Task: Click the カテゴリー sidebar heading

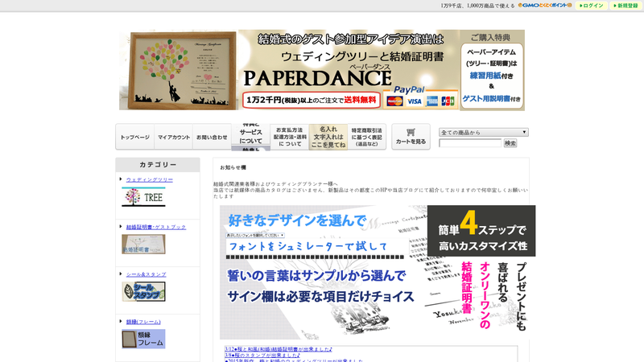Action: click(x=158, y=165)
